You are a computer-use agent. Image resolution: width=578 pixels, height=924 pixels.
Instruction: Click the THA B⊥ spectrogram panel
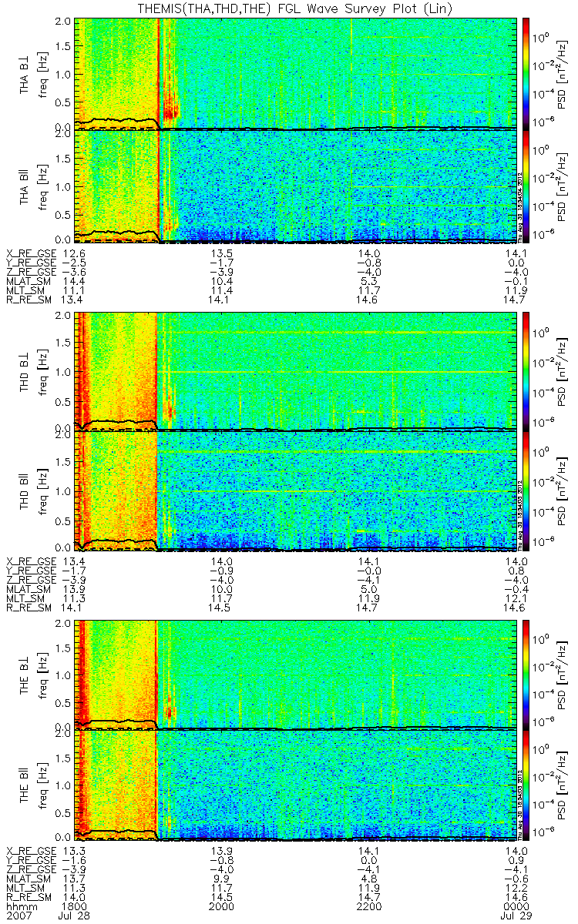pyautogui.click(x=295, y=72)
